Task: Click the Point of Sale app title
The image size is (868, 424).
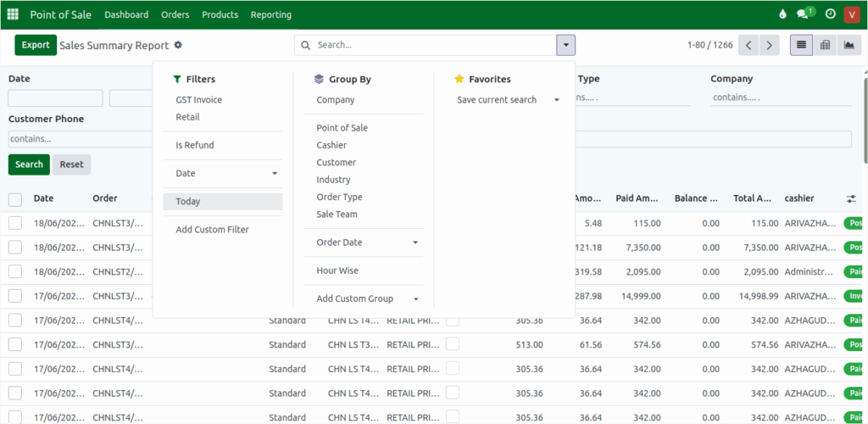Action: [60, 15]
